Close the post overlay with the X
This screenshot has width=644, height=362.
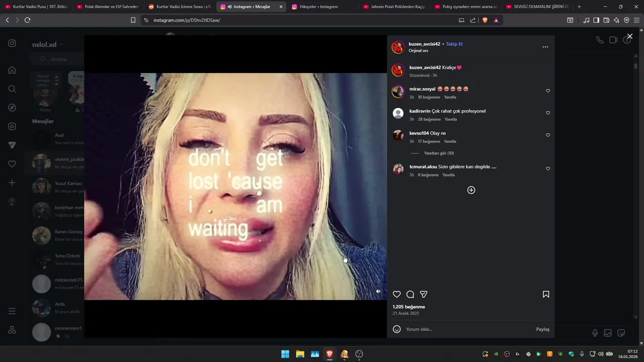(629, 36)
